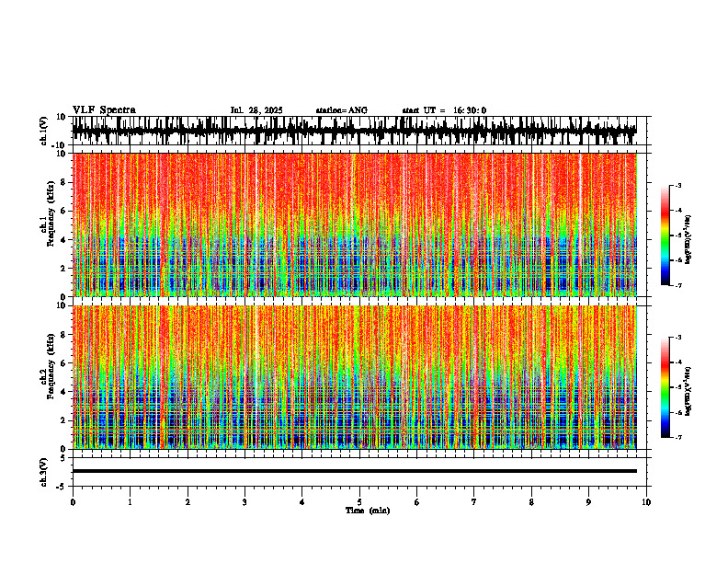Image resolution: width=728 pixels, height=563 pixels.
Task: Click the time-axis tick label "9"
Action: tap(588, 502)
